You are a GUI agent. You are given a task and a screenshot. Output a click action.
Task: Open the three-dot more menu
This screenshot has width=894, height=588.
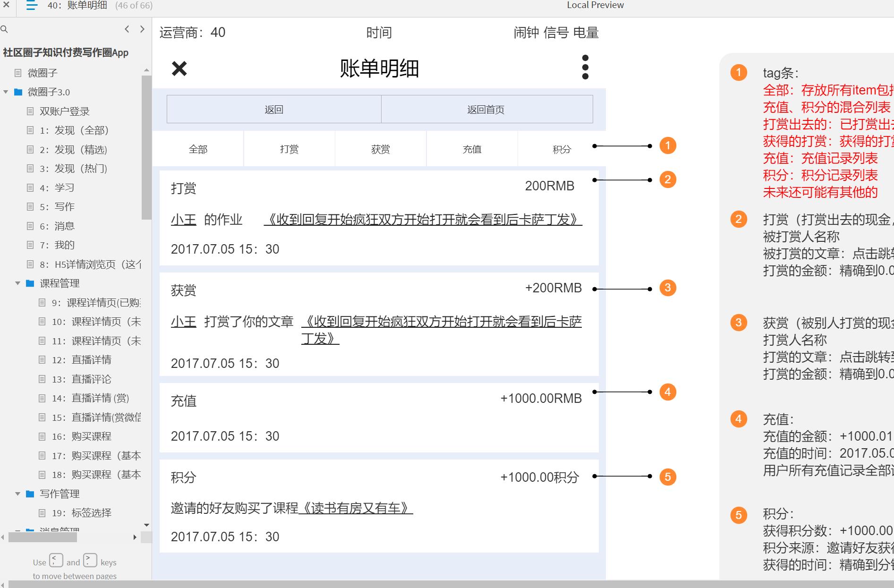585,67
